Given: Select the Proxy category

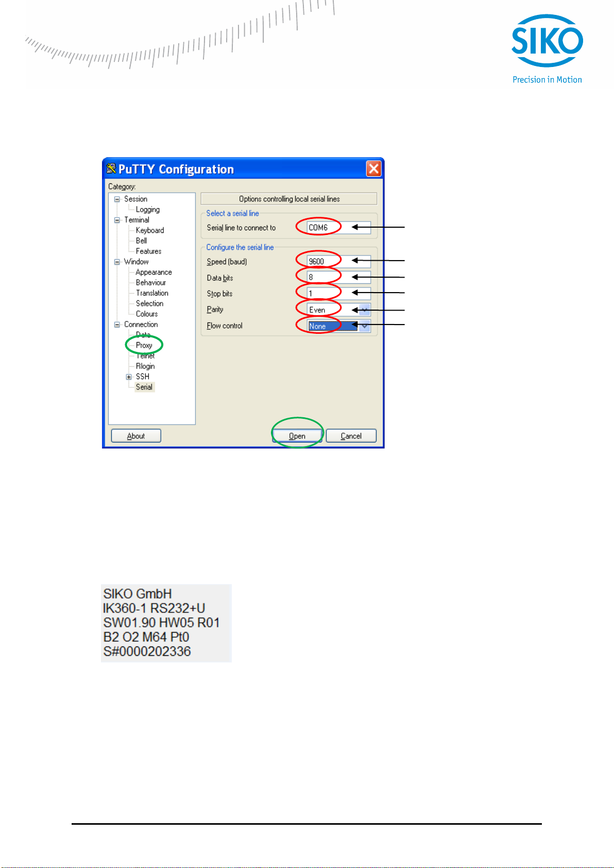Looking at the screenshot, I should 144,345.
